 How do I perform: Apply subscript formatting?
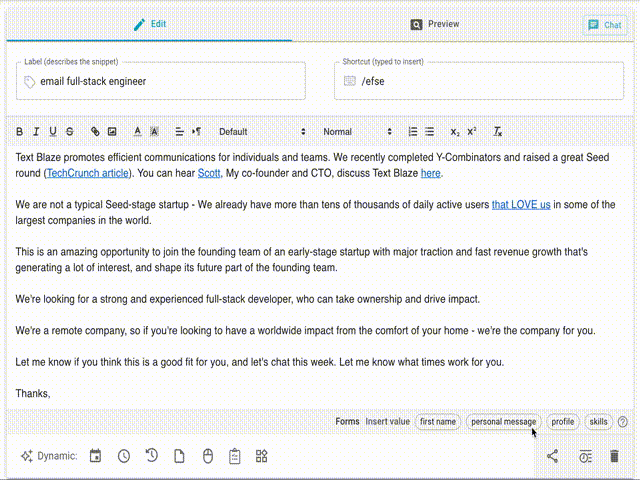click(455, 131)
